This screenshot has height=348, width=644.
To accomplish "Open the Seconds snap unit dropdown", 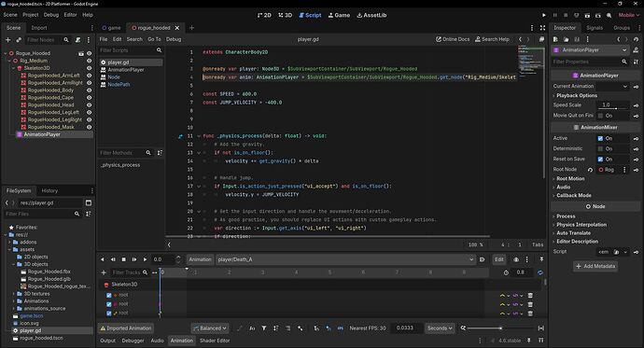I will pyautogui.click(x=440, y=328).
